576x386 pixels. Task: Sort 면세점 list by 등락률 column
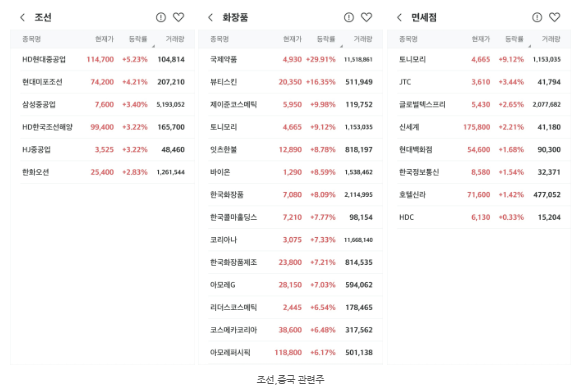[x=514, y=39]
